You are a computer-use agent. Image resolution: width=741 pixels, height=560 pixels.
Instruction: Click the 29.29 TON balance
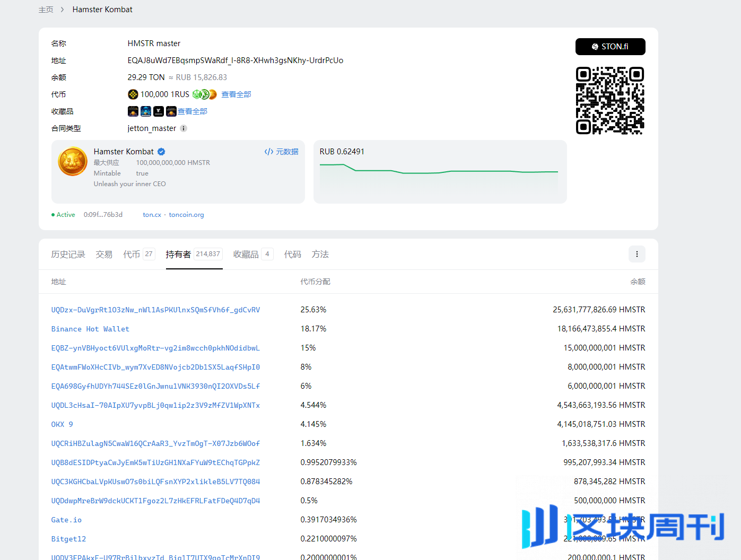[x=146, y=77]
